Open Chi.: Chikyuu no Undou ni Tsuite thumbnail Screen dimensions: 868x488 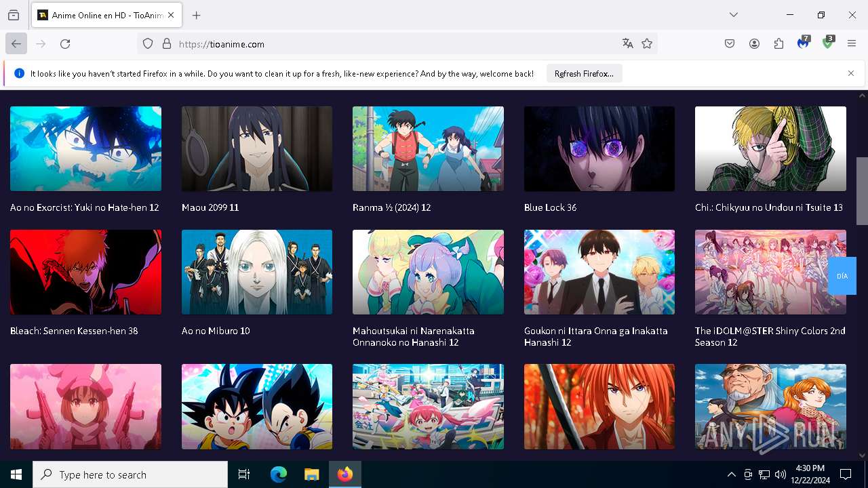pos(770,148)
